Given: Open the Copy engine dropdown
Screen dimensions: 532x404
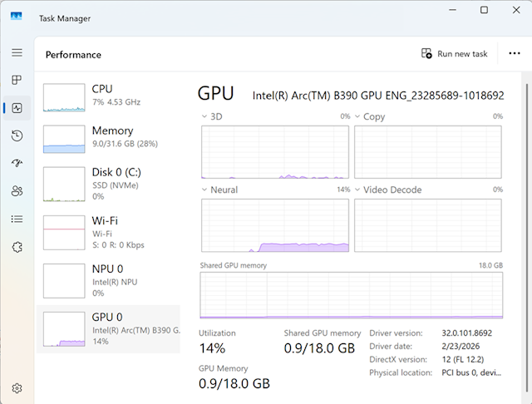Looking at the screenshot, I should (x=357, y=116).
